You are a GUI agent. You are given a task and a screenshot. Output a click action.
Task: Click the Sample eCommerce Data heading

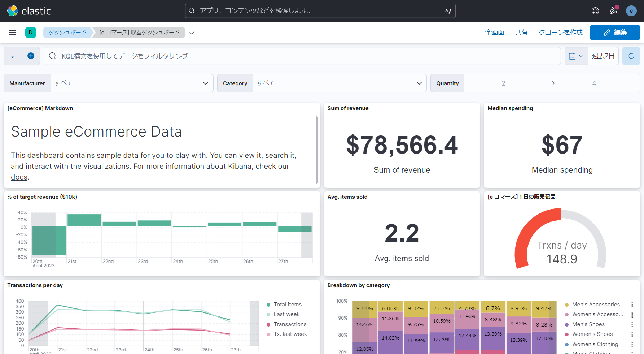pyautogui.click(x=96, y=131)
